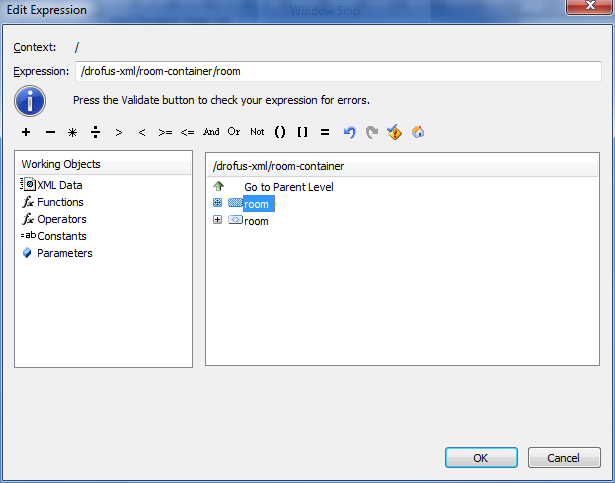
Task: Insert the plus operator
Action: [x=26, y=132]
